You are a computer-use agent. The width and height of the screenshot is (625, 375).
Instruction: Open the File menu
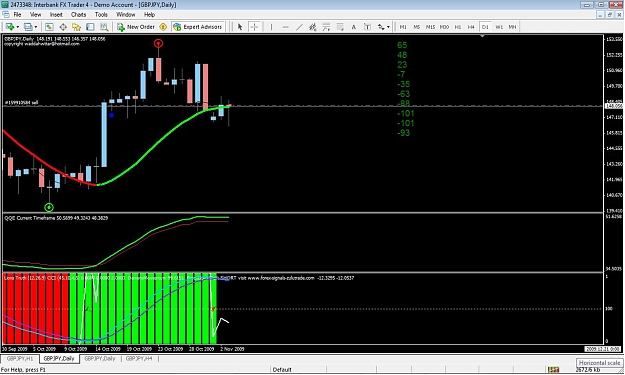(17, 14)
